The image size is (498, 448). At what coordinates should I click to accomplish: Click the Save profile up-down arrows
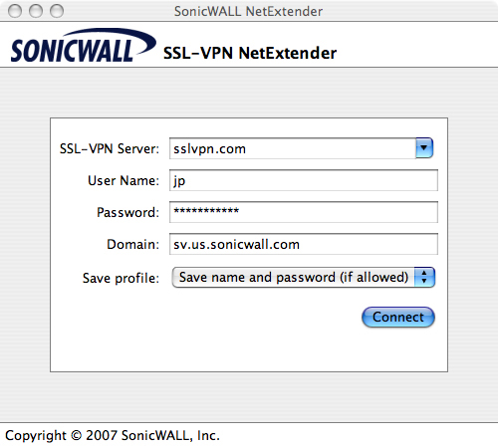pyautogui.click(x=424, y=277)
